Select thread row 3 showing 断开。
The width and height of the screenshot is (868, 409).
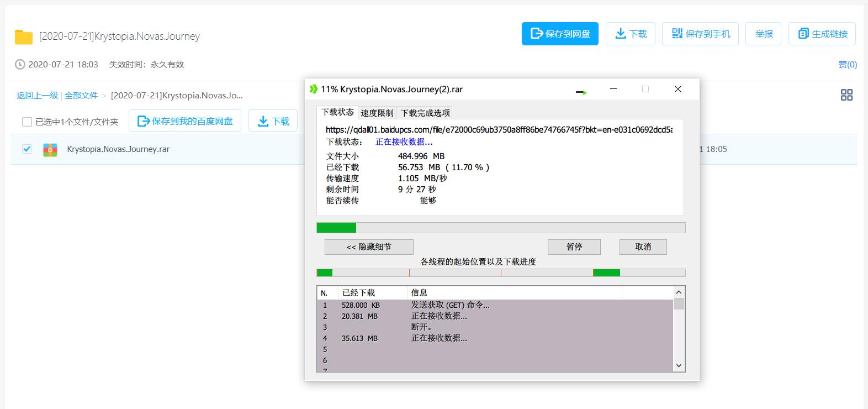pyautogui.click(x=495, y=327)
